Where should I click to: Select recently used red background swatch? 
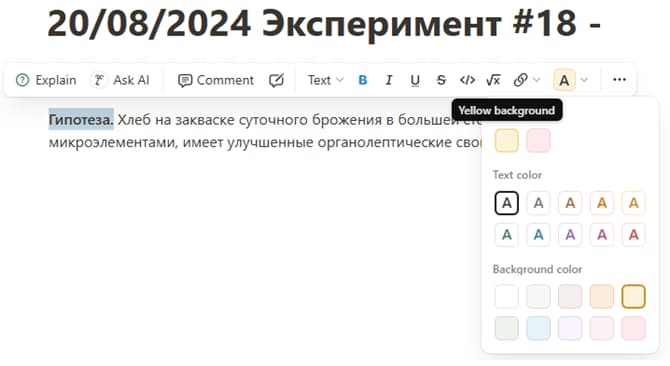(x=538, y=141)
